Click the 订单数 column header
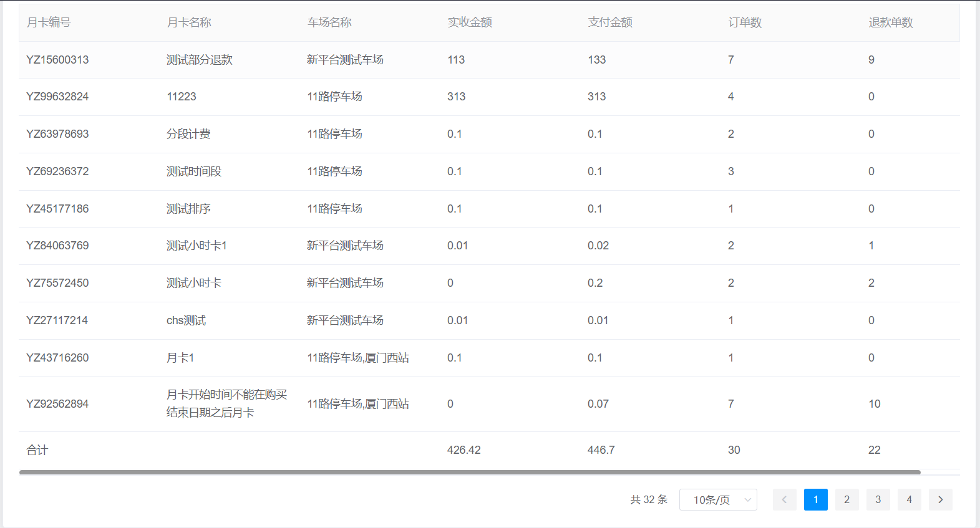Viewport: 980px width, 528px height. [745, 22]
